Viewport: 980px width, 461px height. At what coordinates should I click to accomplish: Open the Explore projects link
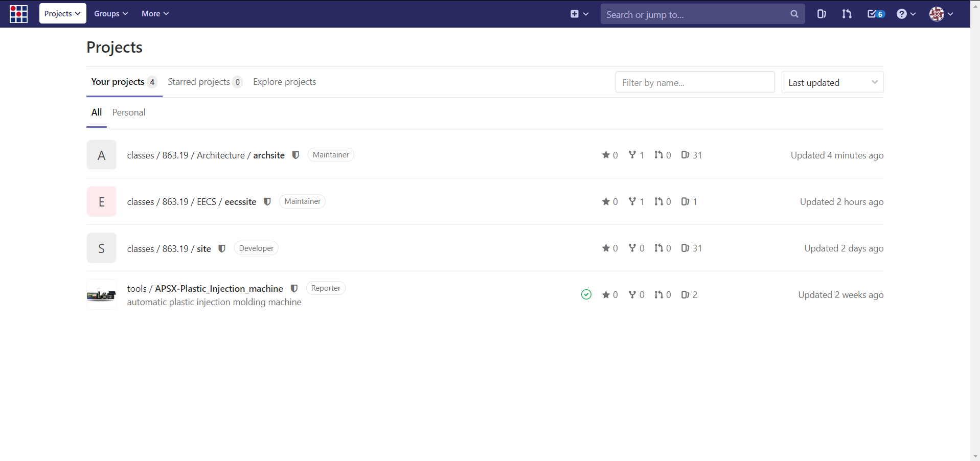tap(284, 82)
